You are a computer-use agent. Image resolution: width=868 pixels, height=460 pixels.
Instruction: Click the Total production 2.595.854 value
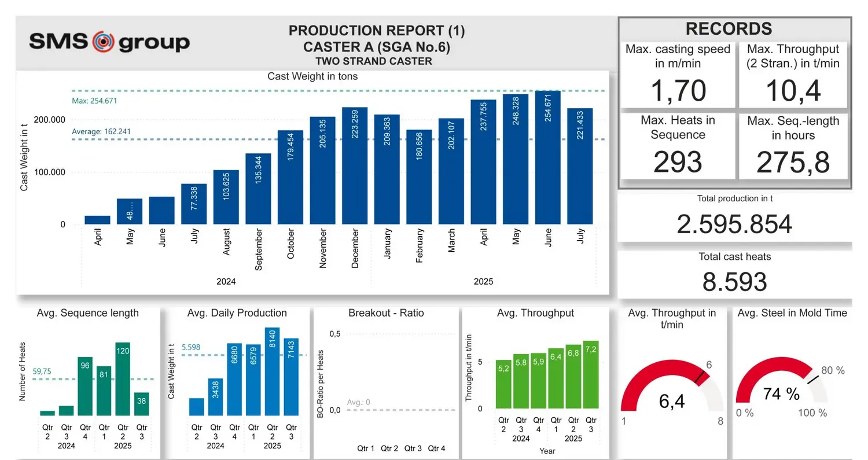coord(734,224)
